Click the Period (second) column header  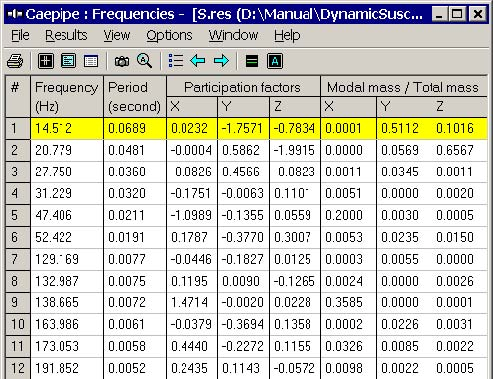click(135, 97)
